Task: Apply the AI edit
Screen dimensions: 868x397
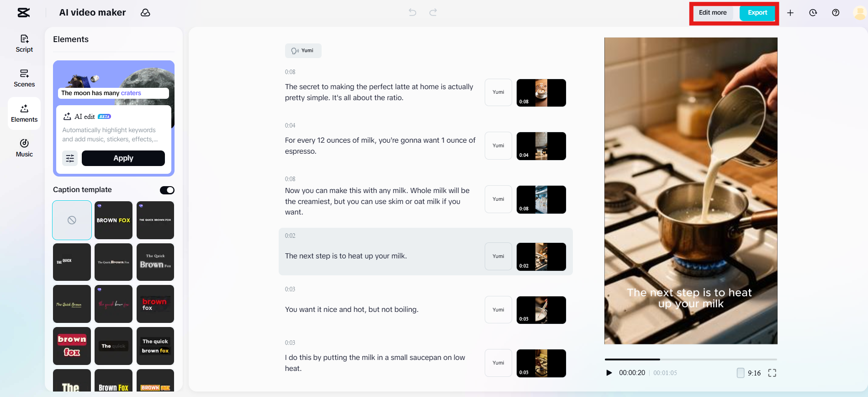Action: 123,158
